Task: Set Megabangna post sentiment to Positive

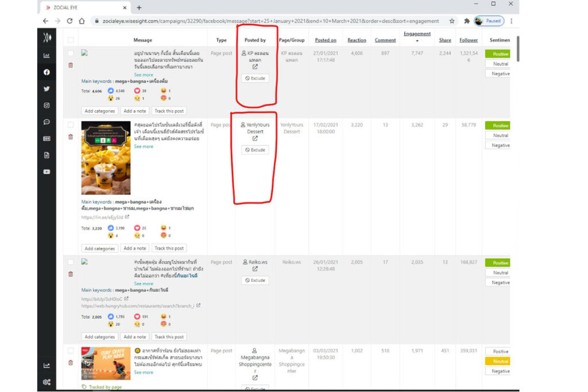Action: [498, 351]
